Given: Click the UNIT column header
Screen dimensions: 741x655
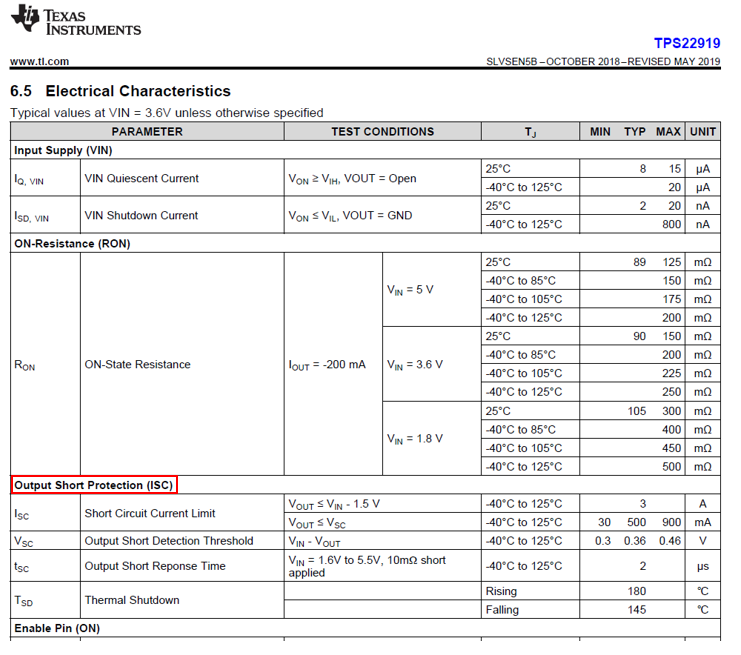Looking at the screenshot, I should click(703, 131).
